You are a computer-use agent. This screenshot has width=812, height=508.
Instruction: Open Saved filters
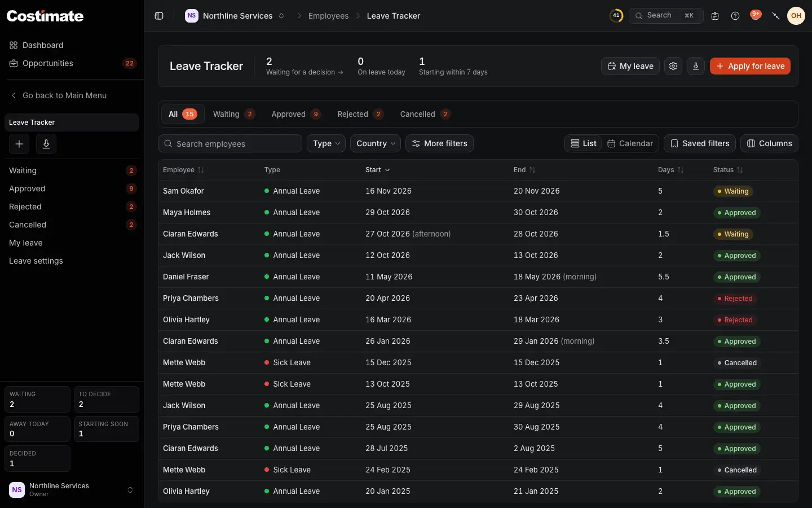tap(700, 143)
